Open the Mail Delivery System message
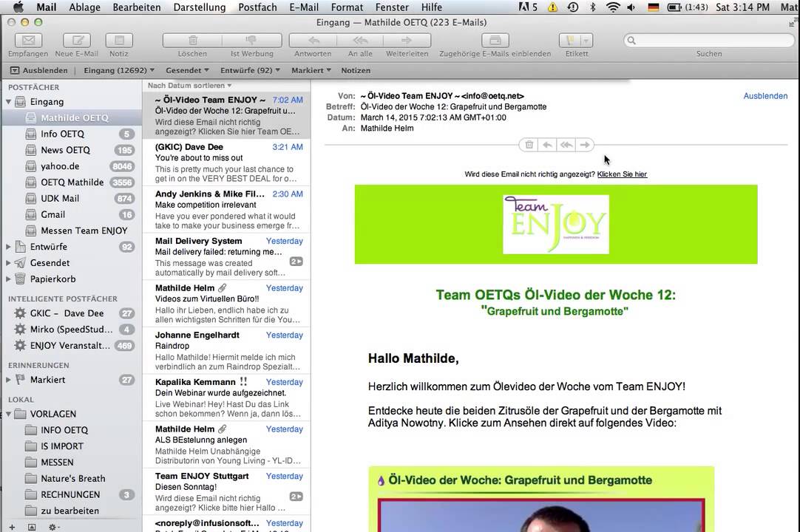Image resolution: width=800 pixels, height=532 pixels. (227, 256)
